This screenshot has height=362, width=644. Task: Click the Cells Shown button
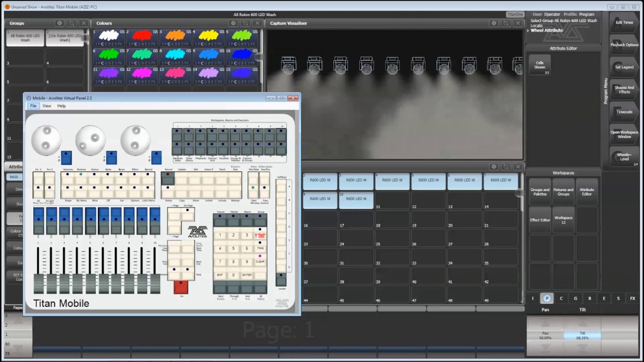pos(540,65)
